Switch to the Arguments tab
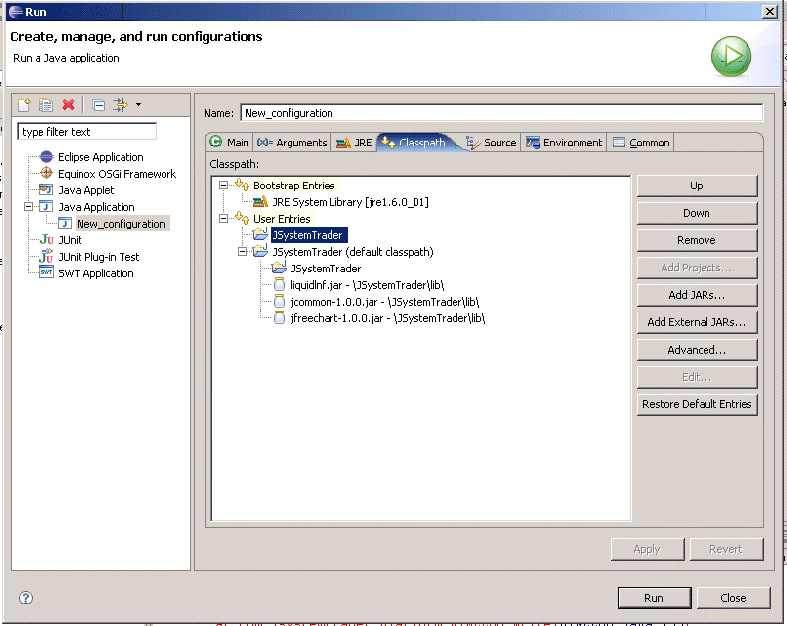Screen dimensions: 787x626 coord(292,142)
